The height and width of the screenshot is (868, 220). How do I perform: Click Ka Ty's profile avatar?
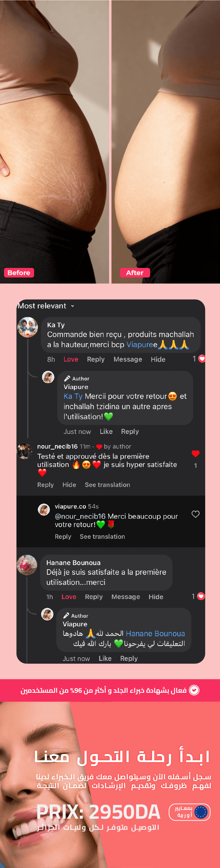tap(28, 327)
